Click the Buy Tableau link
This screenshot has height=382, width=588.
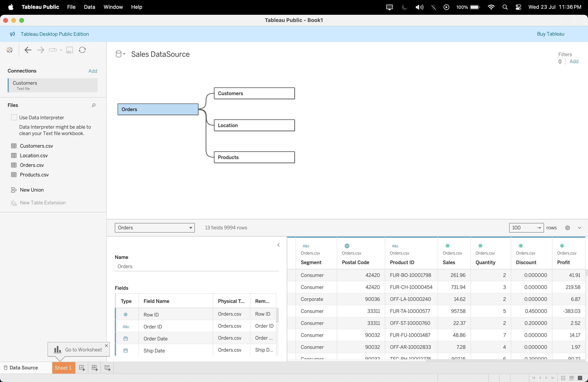(550, 34)
